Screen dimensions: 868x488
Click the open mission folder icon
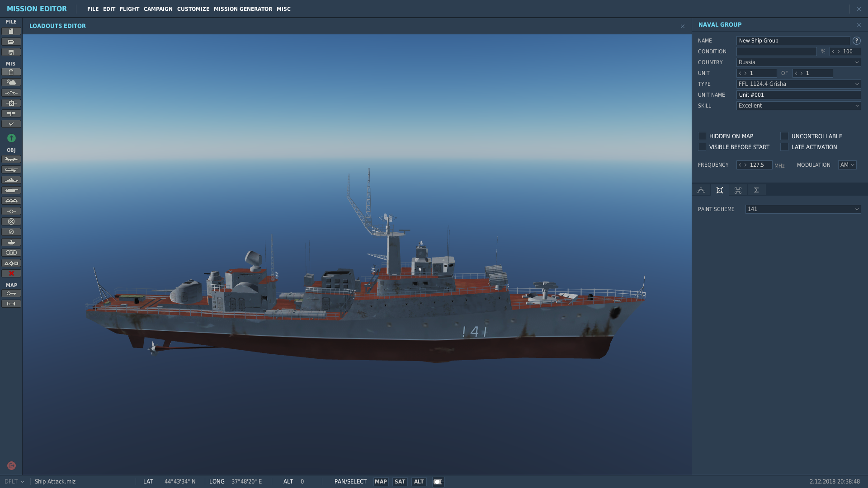pyautogui.click(x=11, y=42)
